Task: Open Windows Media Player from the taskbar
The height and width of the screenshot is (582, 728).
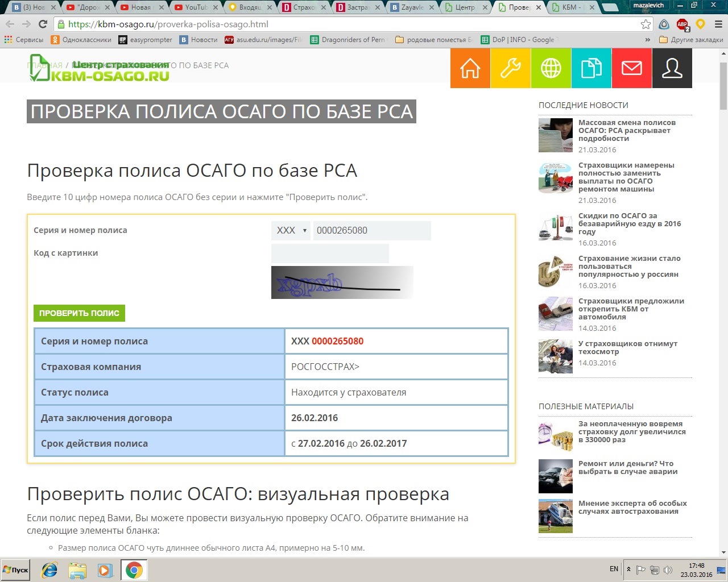Action: tap(105, 570)
